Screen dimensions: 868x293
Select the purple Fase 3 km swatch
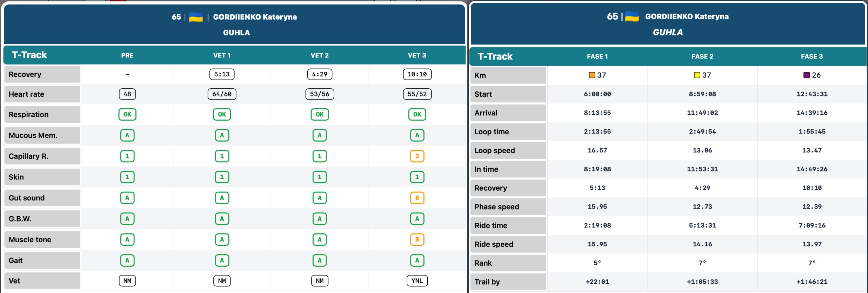(806, 75)
